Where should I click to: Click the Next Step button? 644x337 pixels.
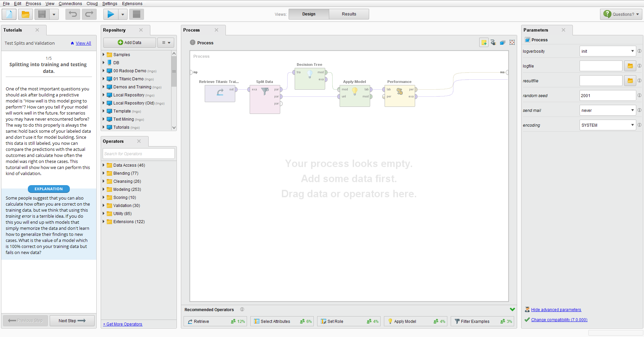click(72, 321)
